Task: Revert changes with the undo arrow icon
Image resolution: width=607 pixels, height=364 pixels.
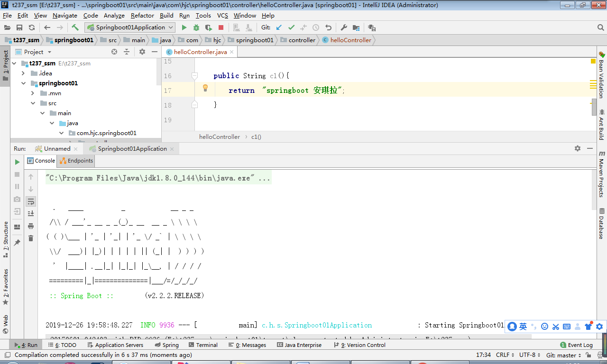Action: point(328,27)
